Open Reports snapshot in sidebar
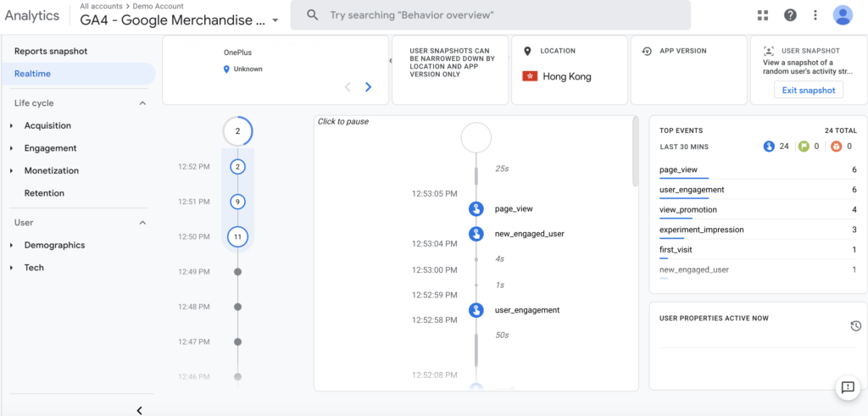 [x=51, y=52]
